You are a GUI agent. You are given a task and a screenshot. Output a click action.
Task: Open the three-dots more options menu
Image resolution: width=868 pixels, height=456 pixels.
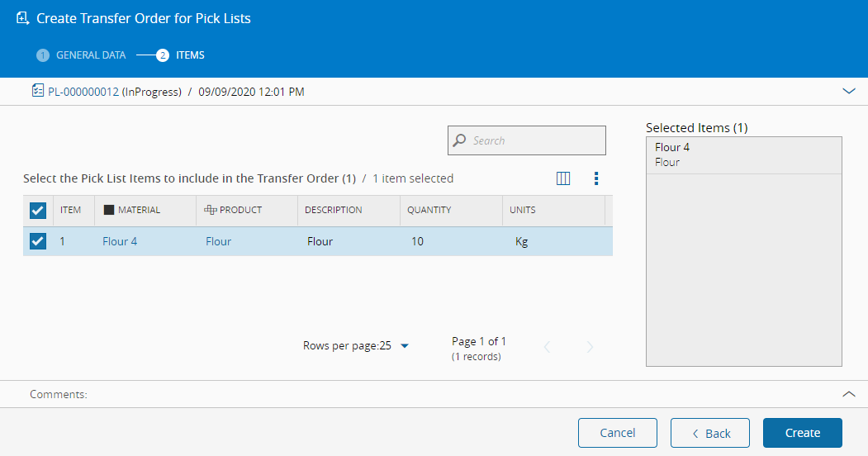596,178
